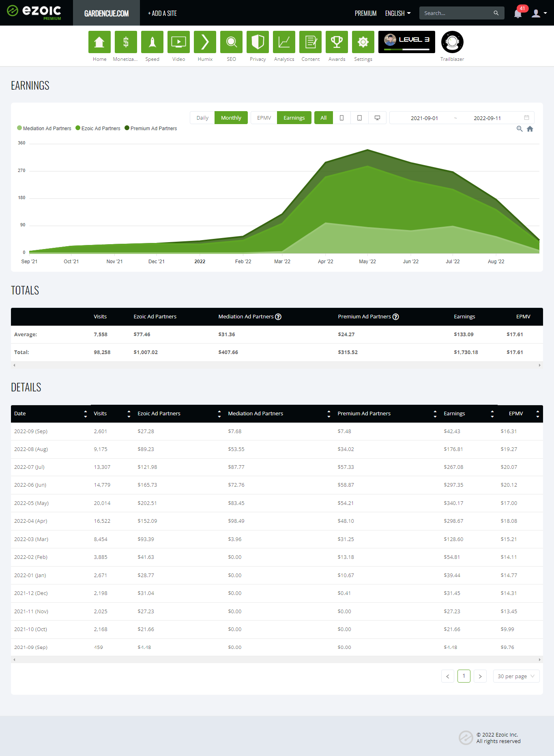Click the chart zoom magnifier icon
The width and height of the screenshot is (554, 756).
tap(519, 129)
